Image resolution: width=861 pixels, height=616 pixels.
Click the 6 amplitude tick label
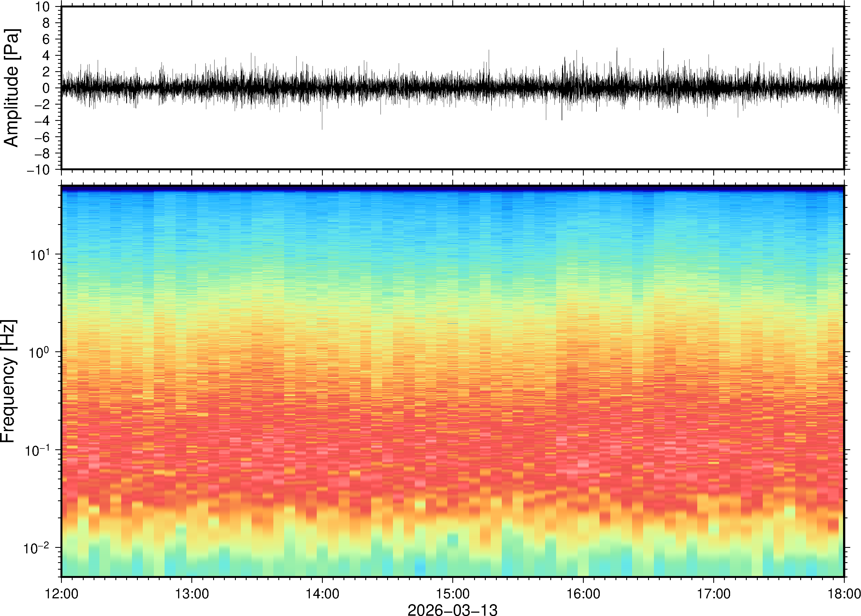[46, 39]
